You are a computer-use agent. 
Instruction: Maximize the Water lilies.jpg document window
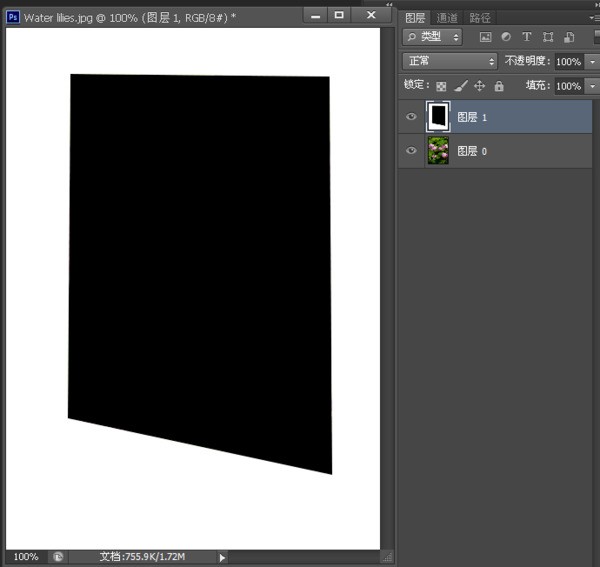pyautogui.click(x=339, y=16)
